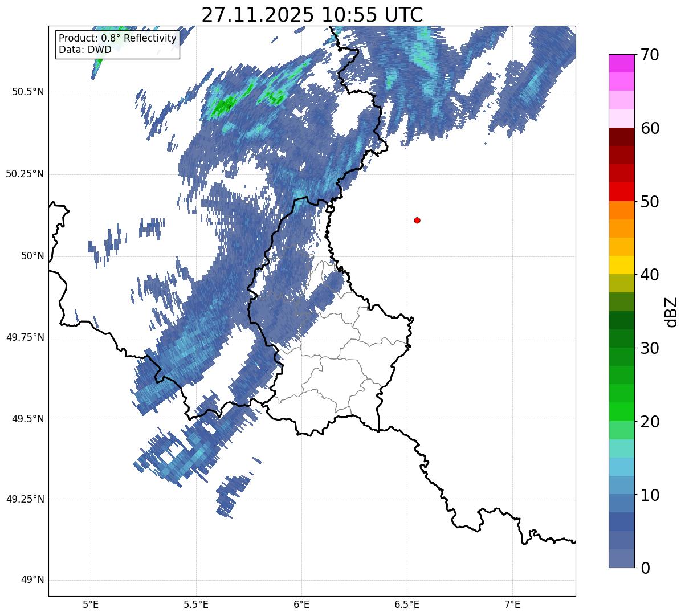Click the "6°E" longitude label
This screenshot has width=685, height=616.
[301, 605]
